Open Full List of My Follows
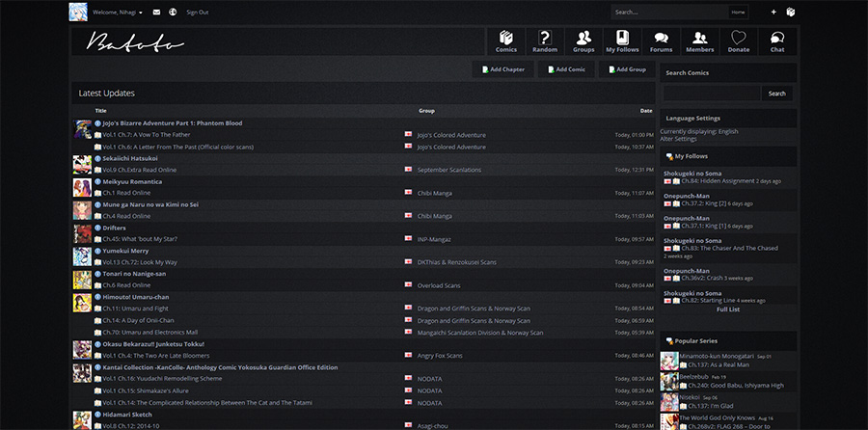This screenshot has width=868, height=430. (x=728, y=309)
